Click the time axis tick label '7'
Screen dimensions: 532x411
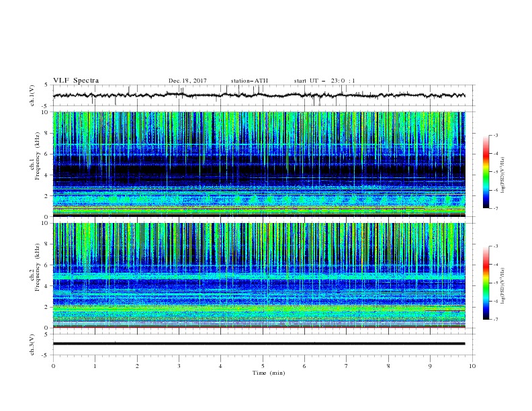click(x=347, y=366)
